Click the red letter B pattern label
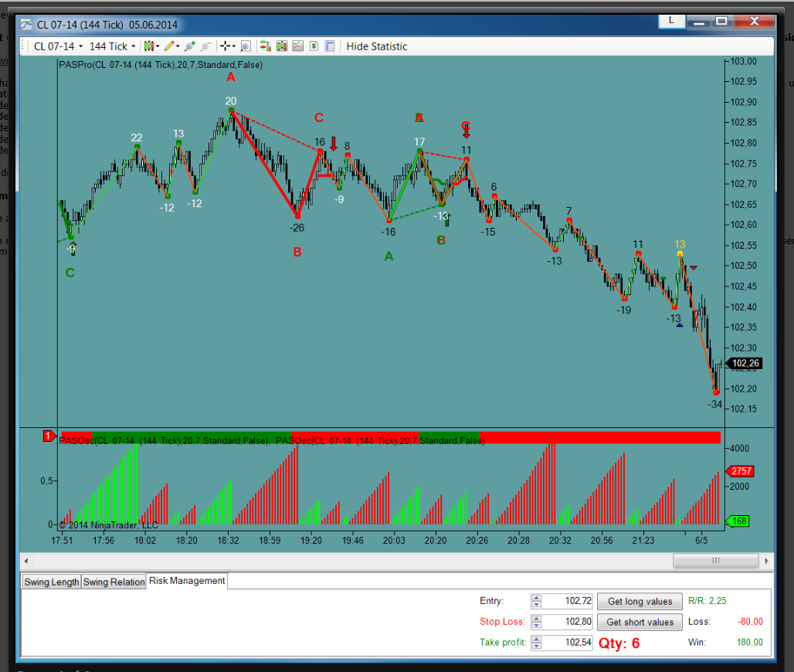 coord(297,252)
